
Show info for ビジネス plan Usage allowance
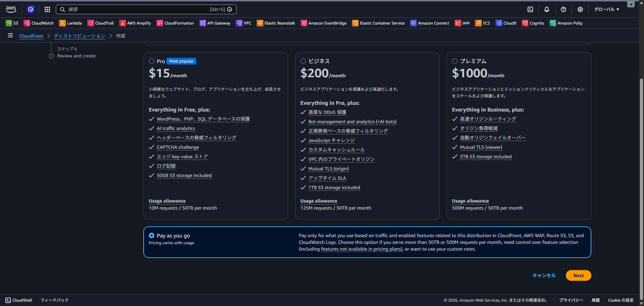[319, 201]
